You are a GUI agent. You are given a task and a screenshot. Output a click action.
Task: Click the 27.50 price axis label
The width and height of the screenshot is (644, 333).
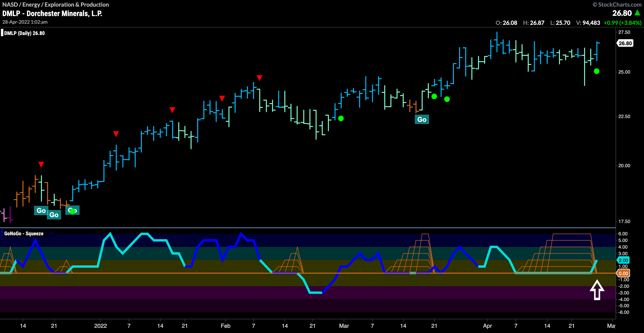click(624, 32)
